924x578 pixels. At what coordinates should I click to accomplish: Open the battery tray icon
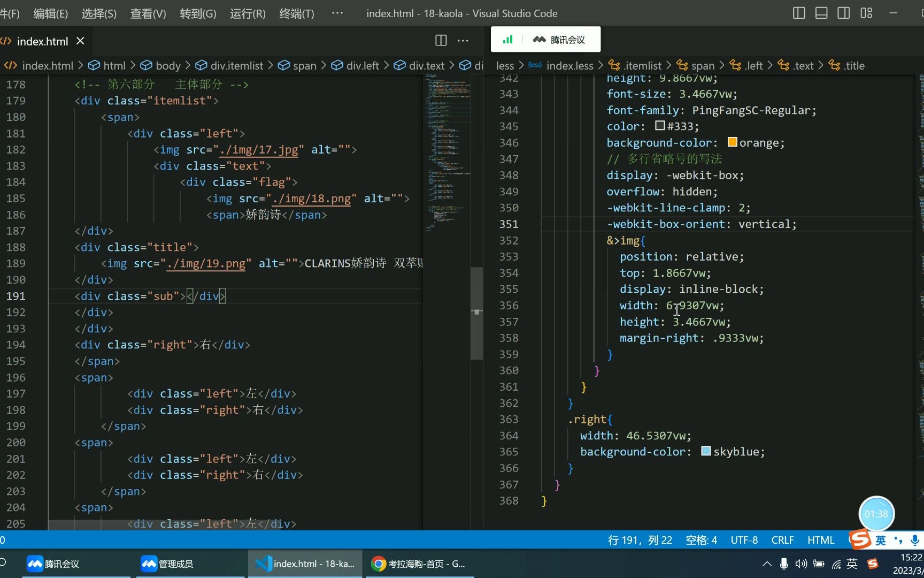point(818,564)
